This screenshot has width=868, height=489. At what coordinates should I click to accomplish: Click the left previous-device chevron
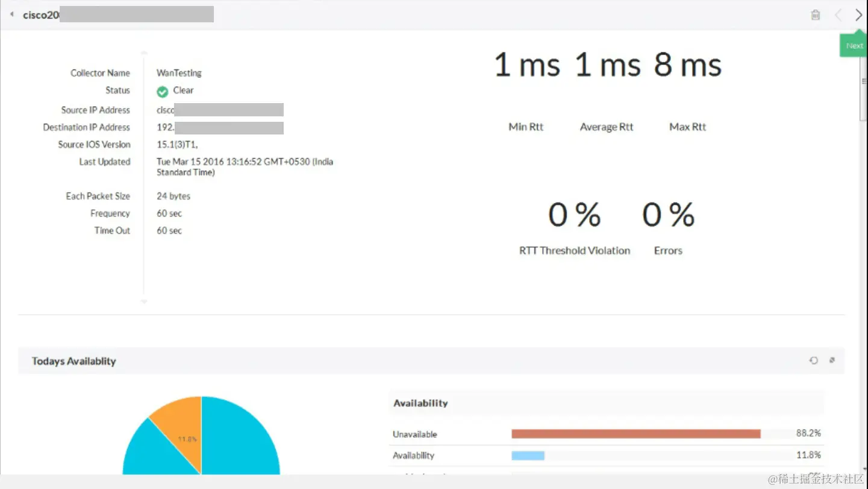(x=838, y=14)
